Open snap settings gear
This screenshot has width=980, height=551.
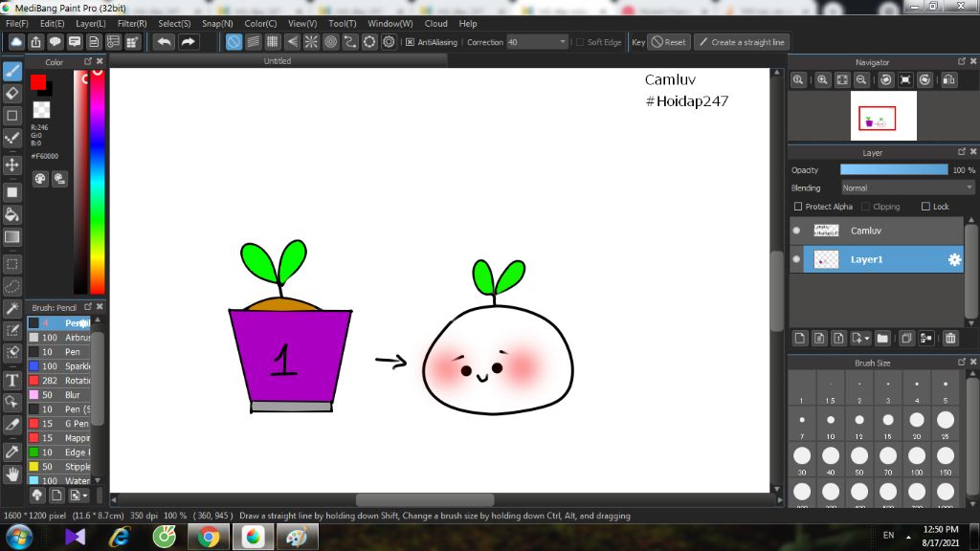click(x=389, y=42)
